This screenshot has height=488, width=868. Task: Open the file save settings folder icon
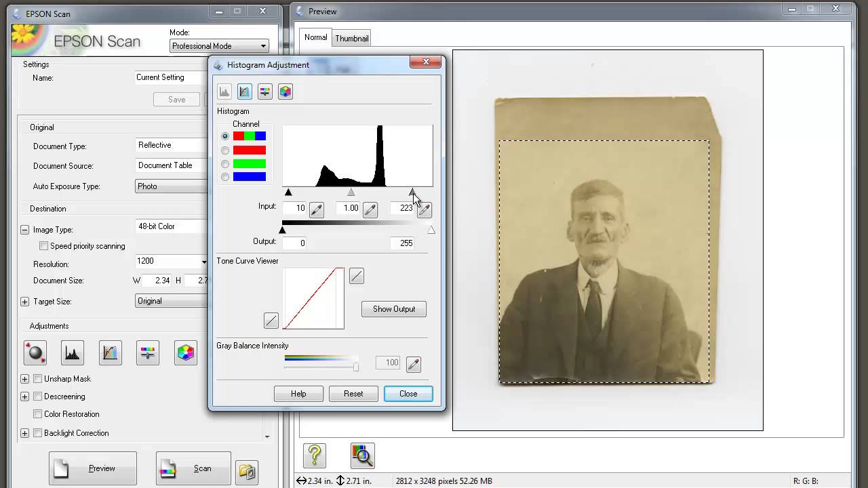tap(247, 472)
